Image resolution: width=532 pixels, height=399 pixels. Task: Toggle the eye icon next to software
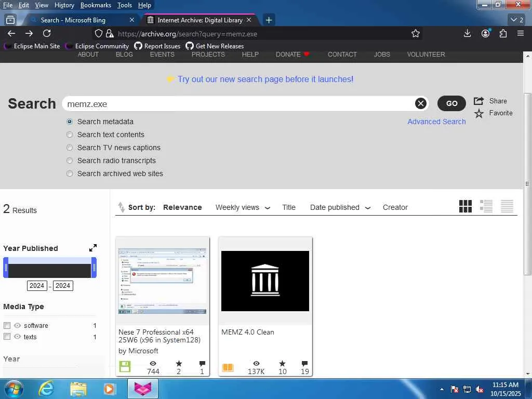pos(17,325)
